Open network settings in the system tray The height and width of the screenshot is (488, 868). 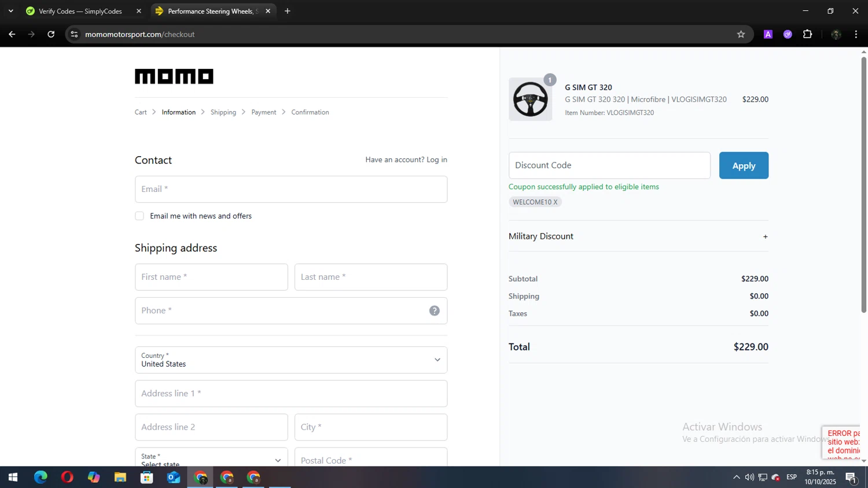click(763, 477)
